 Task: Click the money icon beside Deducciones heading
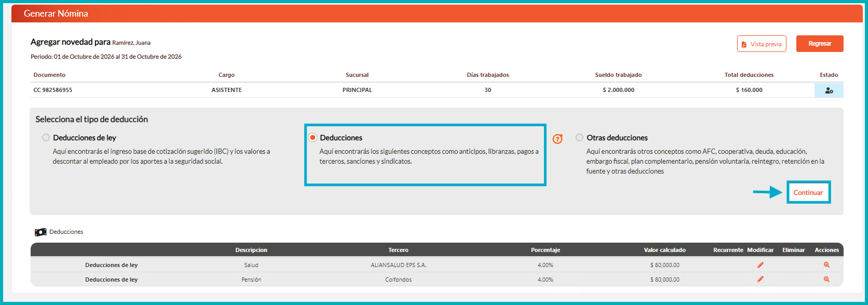[41, 232]
